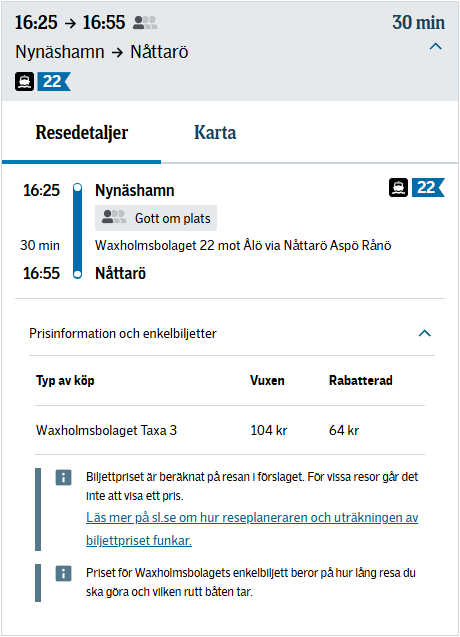Viewport: 460px width, 637px height.
Task: Click the occupancy people icon beside 16:55
Action: point(145,23)
